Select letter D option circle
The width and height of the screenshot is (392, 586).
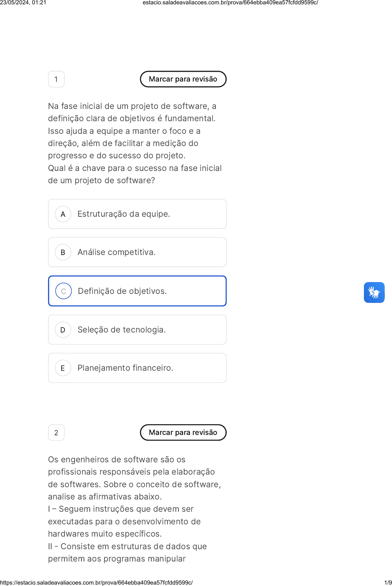coord(63,330)
